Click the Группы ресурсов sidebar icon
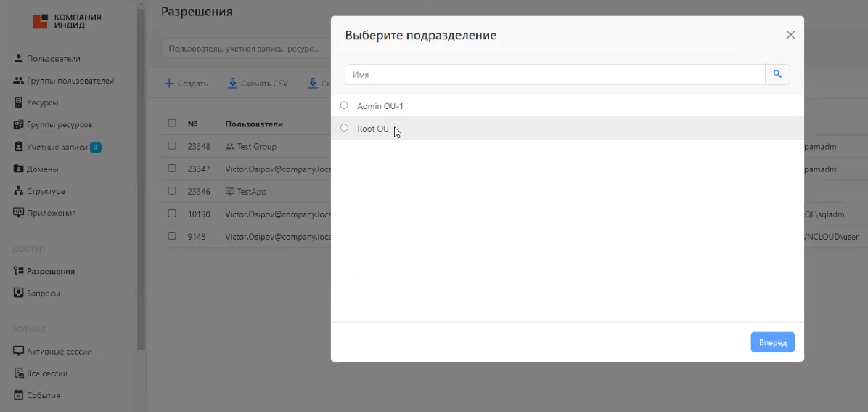 pyautogui.click(x=19, y=125)
